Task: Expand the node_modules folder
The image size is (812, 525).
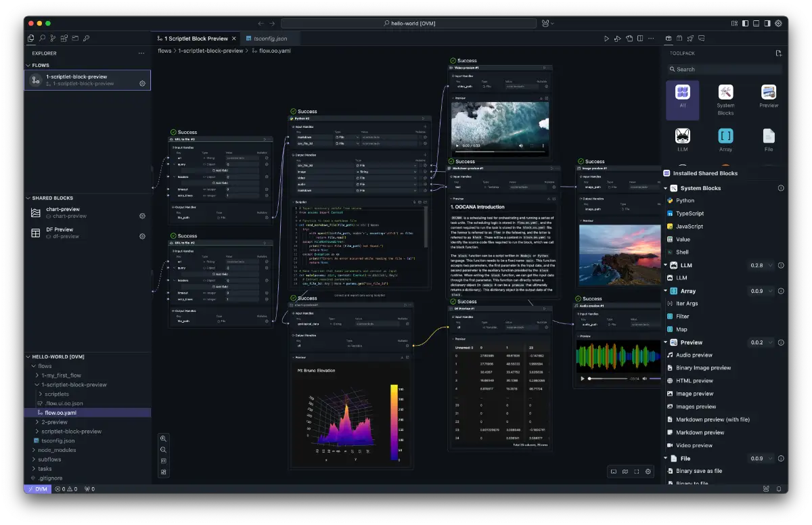Action: pyautogui.click(x=57, y=450)
